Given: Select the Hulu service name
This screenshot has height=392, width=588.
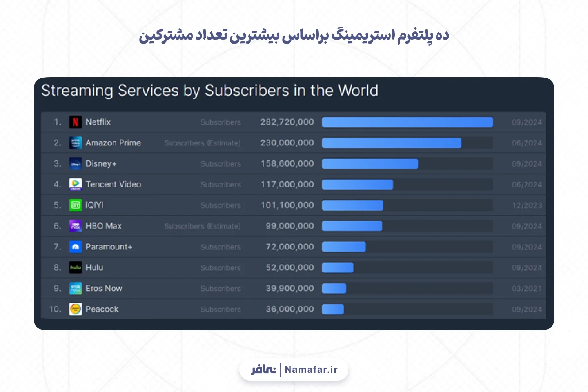Looking at the screenshot, I should coord(94,267).
